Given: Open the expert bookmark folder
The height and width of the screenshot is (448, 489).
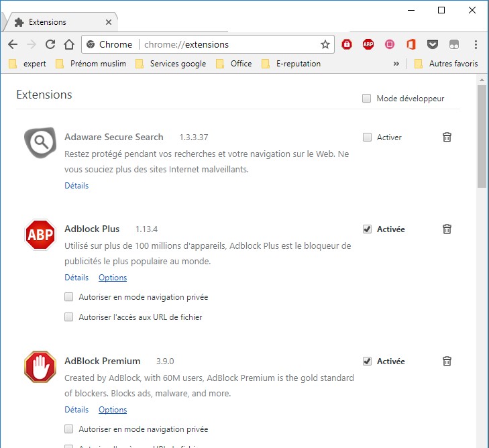Looking at the screenshot, I should tap(28, 64).
